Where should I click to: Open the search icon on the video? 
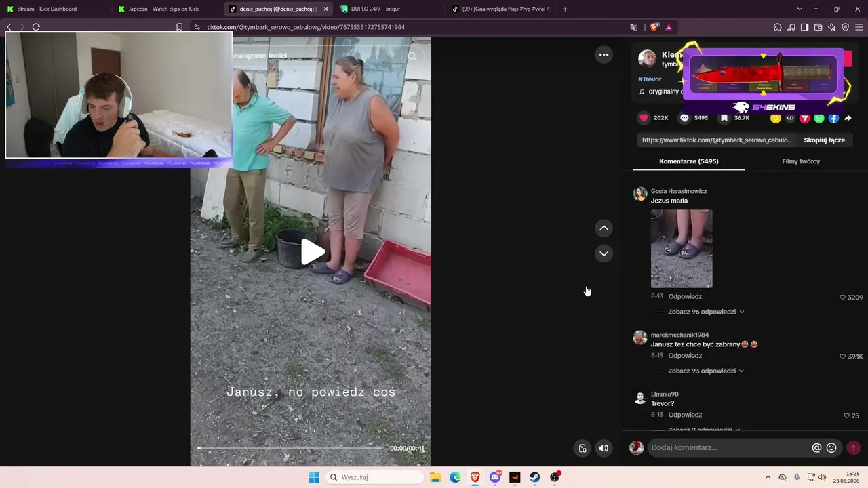coord(412,56)
